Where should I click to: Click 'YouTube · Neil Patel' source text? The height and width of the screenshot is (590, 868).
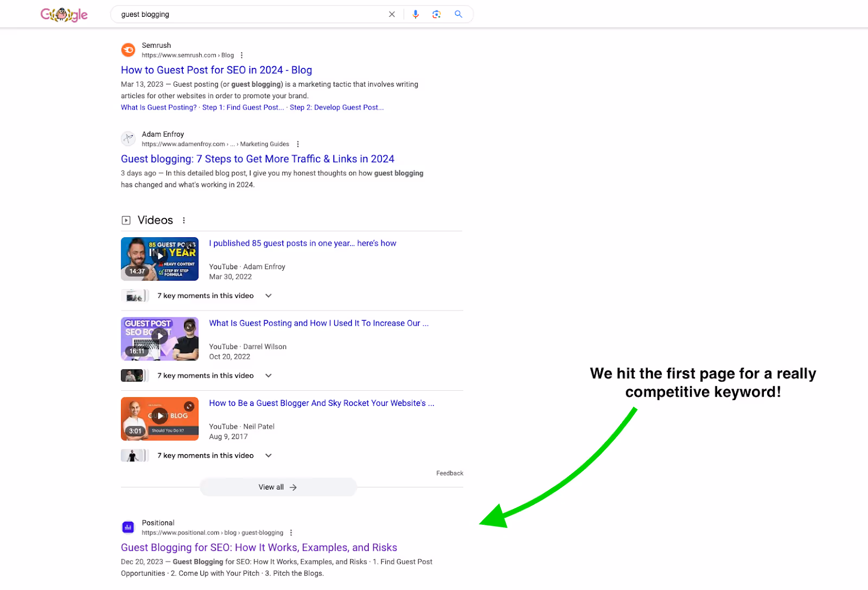pos(242,427)
